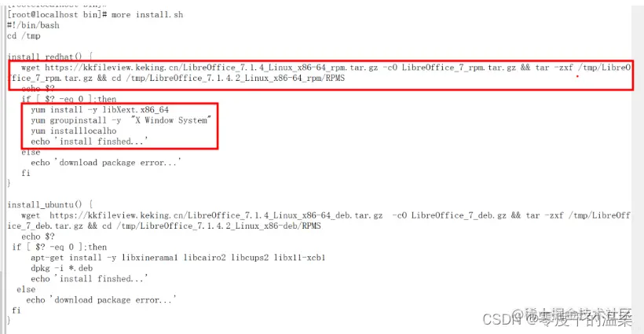This screenshot has width=644, height=334.
Task: Click the '#!/bin/bash' shebang line
Action: pos(33,25)
